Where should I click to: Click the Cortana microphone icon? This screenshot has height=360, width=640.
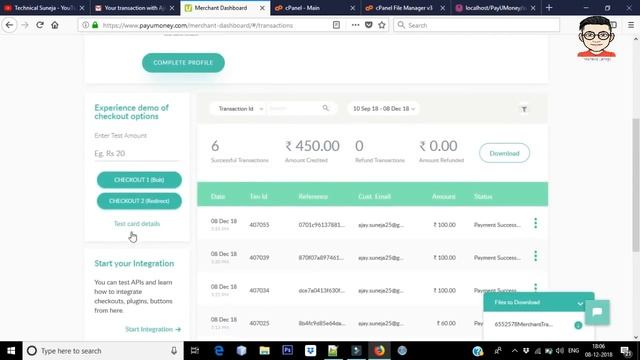tap(174, 351)
